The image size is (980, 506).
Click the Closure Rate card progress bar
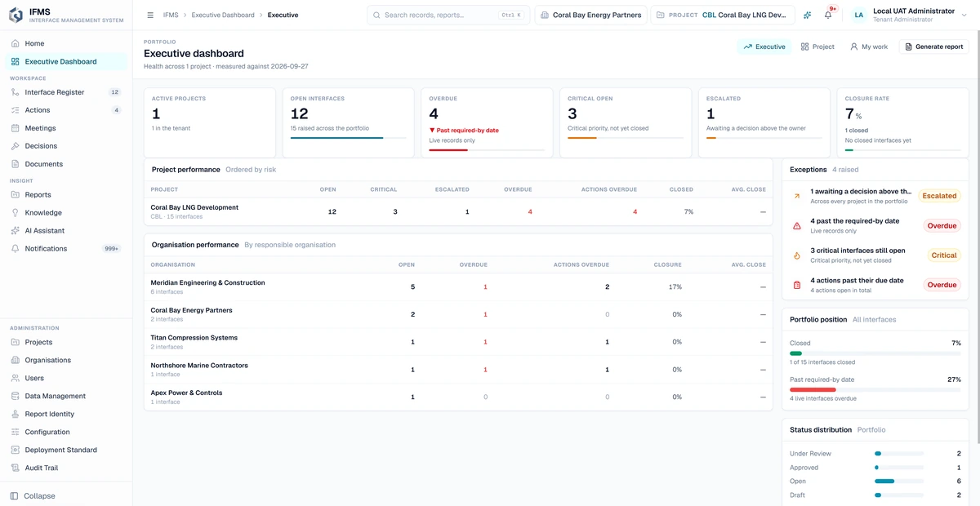902,149
